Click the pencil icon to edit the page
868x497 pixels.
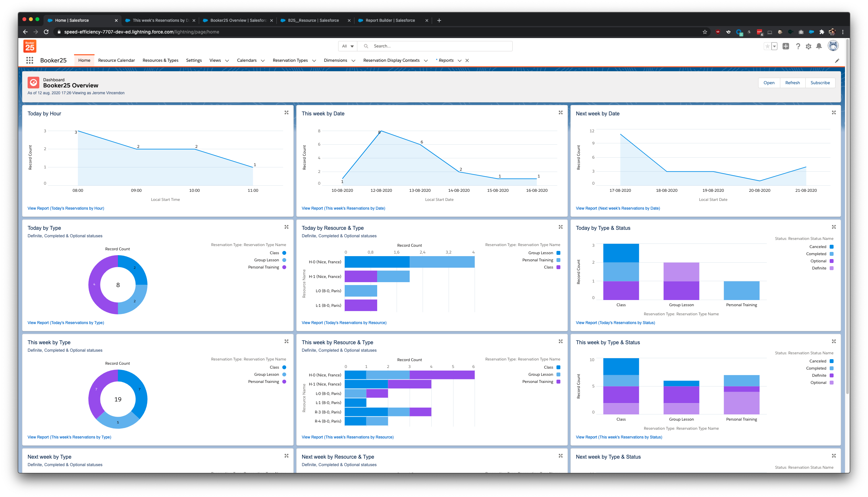click(x=837, y=60)
